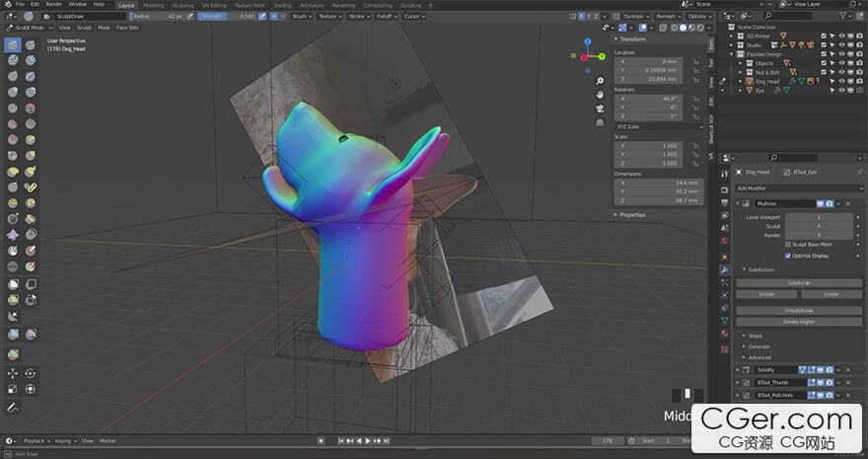Adjust the brush Strength slider
Image resolution: width=868 pixels, height=459 pixels.
[227, 16]
